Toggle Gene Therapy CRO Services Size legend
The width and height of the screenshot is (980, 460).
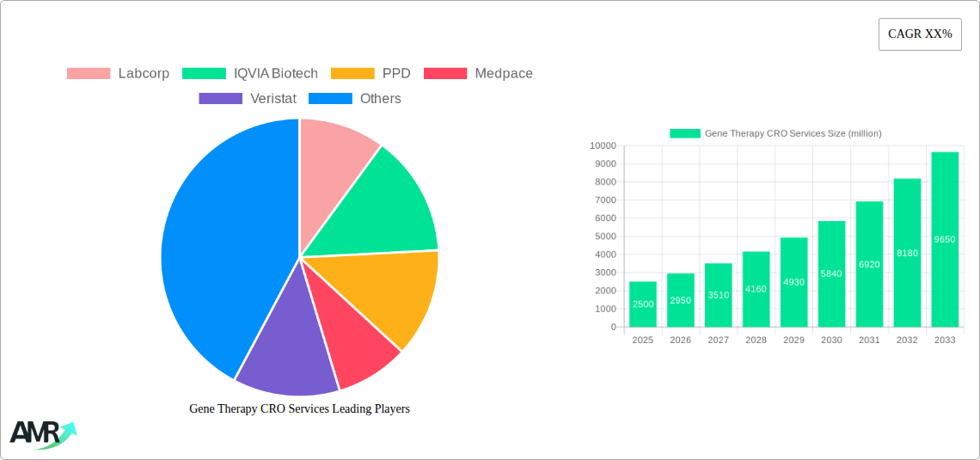click(x=775, y=133)
